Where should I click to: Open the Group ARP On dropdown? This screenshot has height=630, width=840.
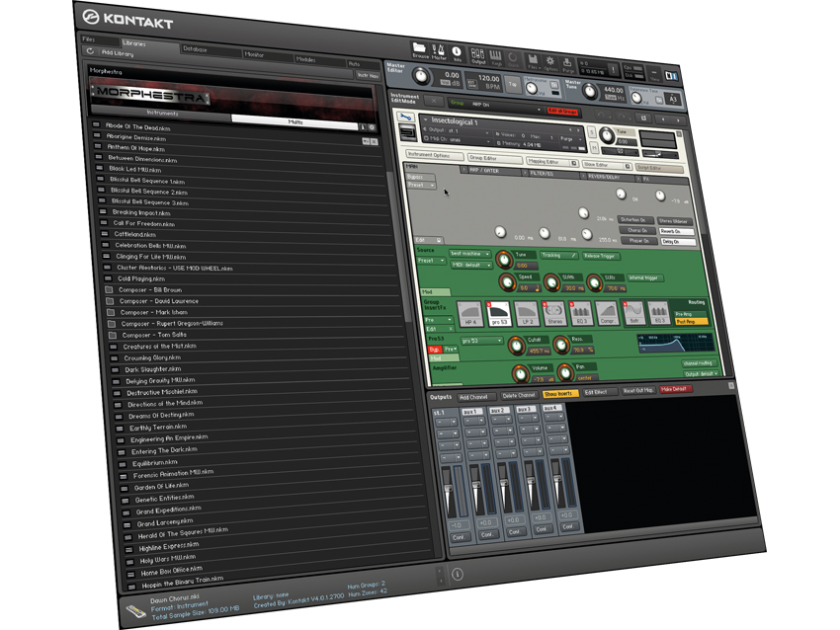click(x=494, y=107)
